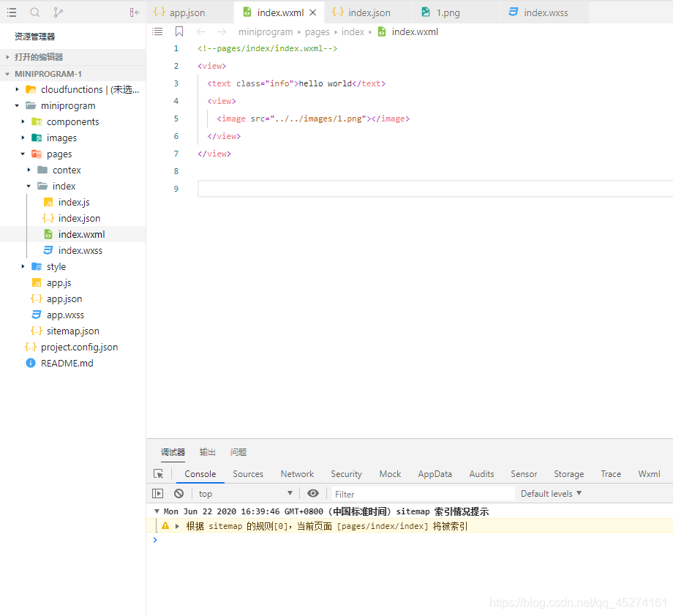The width and height of the screenshot is (673, 616).
Task: Open the Wxml devtools tab
Action: click(649, 474)
